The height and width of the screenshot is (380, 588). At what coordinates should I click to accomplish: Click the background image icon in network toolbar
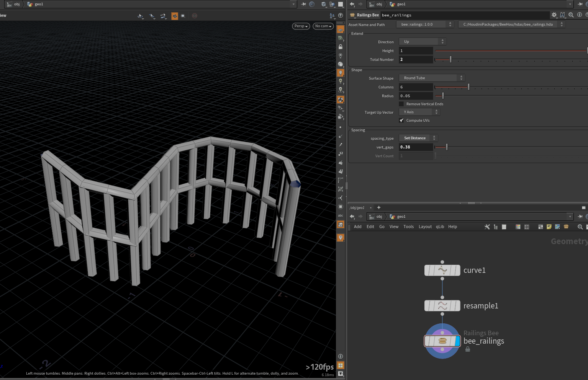pyautogui.click(x=557, y=227)
